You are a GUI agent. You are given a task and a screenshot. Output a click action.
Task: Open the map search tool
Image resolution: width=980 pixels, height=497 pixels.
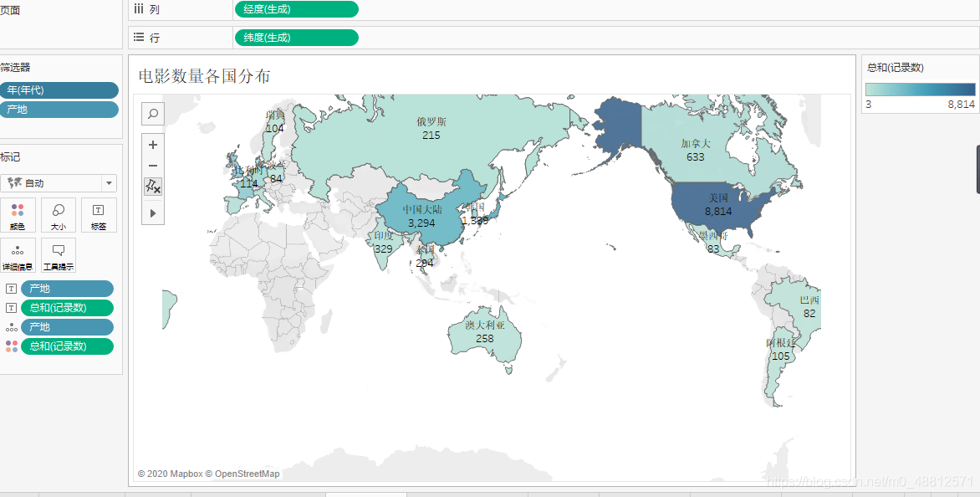pyautogui.click(x=153, y=114)
